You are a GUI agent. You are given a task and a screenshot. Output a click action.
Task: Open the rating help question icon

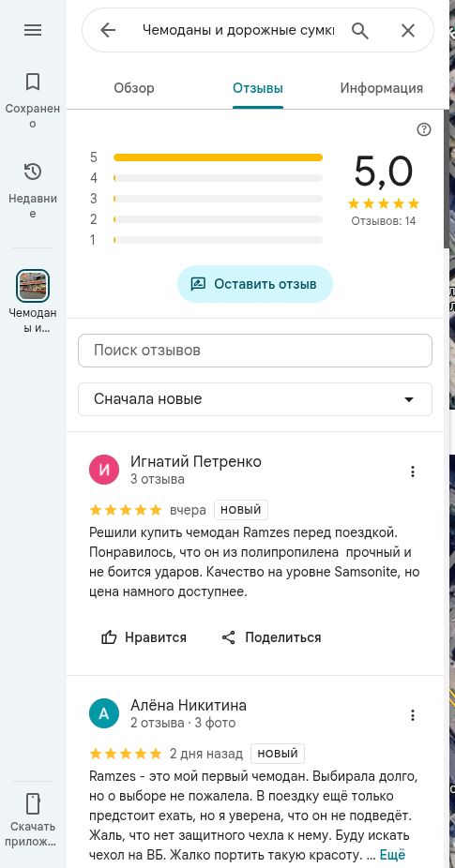[424, 129]
